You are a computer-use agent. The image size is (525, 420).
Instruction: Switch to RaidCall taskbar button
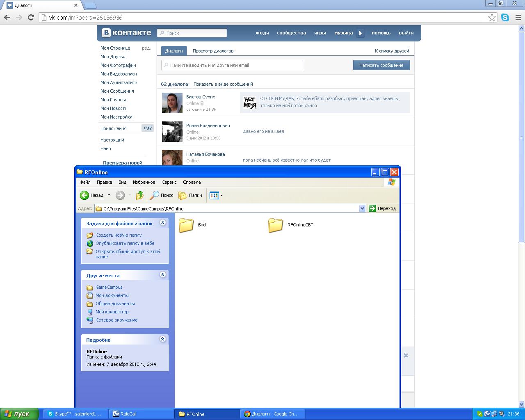(141, 414)
